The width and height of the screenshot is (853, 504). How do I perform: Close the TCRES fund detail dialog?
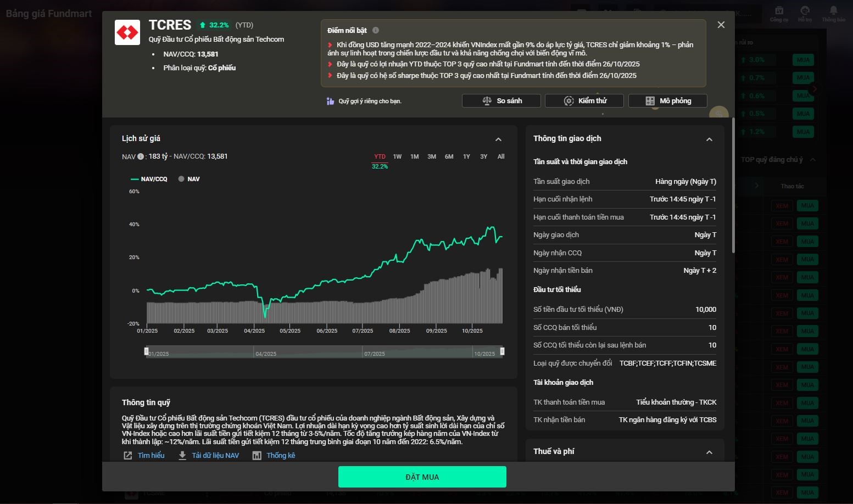tap(721, 25)
